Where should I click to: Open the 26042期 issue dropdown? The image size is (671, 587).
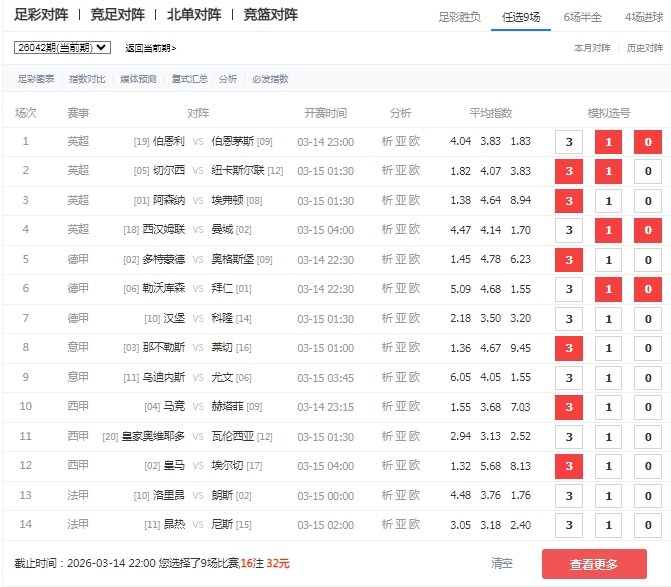[62, 48]
